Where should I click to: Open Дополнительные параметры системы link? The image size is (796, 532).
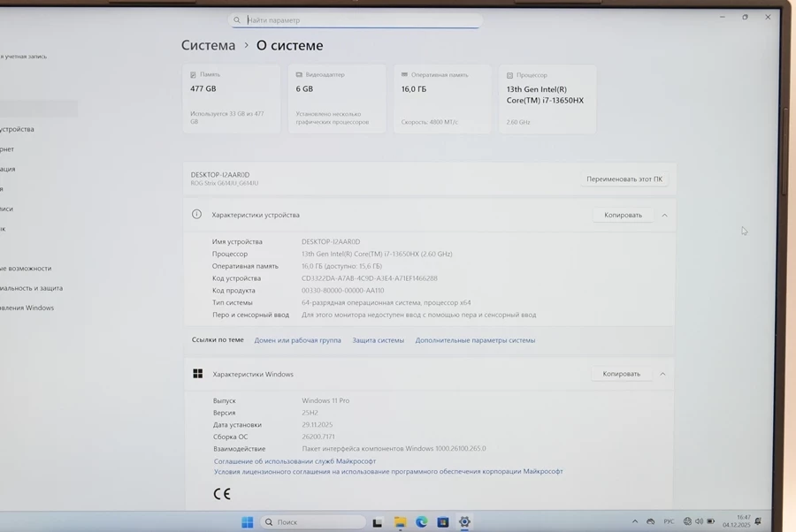pyautogui.click(x=475, y=340)
